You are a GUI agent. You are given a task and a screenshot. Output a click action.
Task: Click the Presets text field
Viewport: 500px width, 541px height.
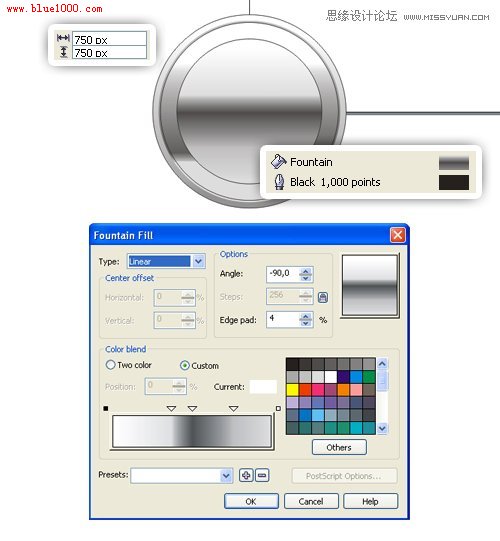(176, 476)
